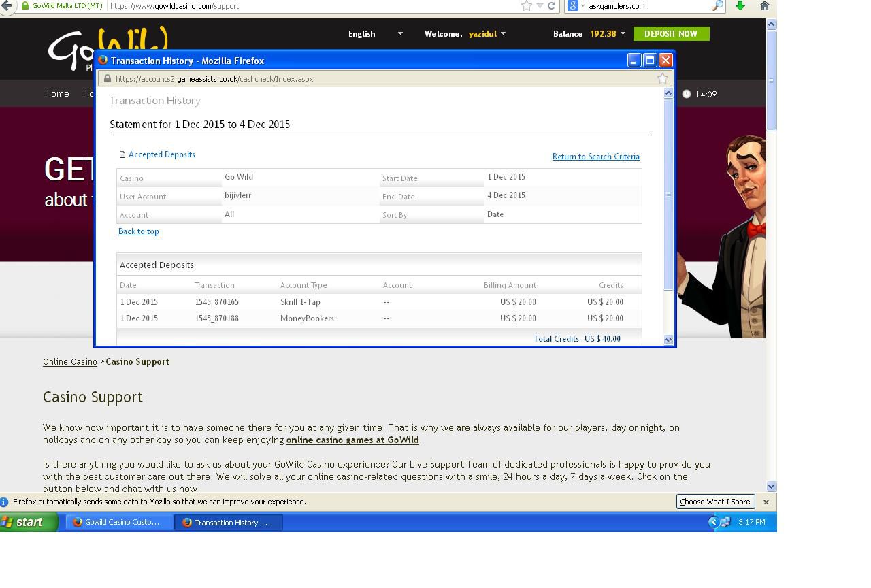
Task: Click popup scrollbar down arrow
Action: pos(668,340)
